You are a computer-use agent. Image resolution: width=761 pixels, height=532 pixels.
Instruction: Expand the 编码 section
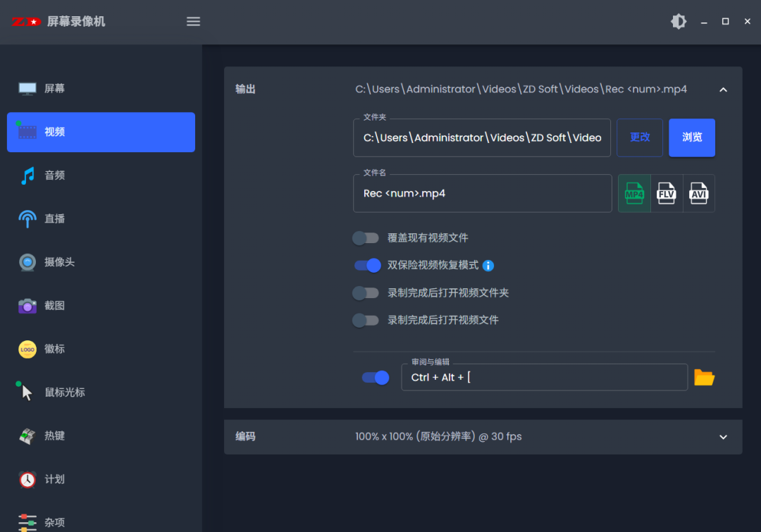coord(723,437)
